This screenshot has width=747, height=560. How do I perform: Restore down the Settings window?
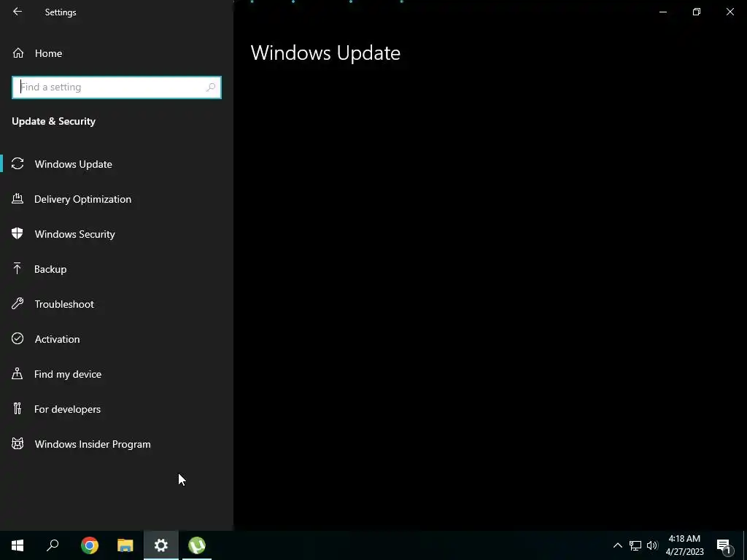click(x=697, y=12)
